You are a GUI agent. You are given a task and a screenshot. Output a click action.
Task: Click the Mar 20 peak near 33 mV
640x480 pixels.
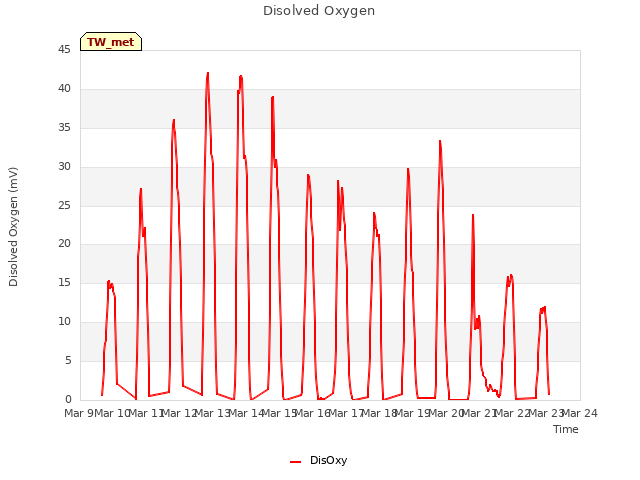440,142
